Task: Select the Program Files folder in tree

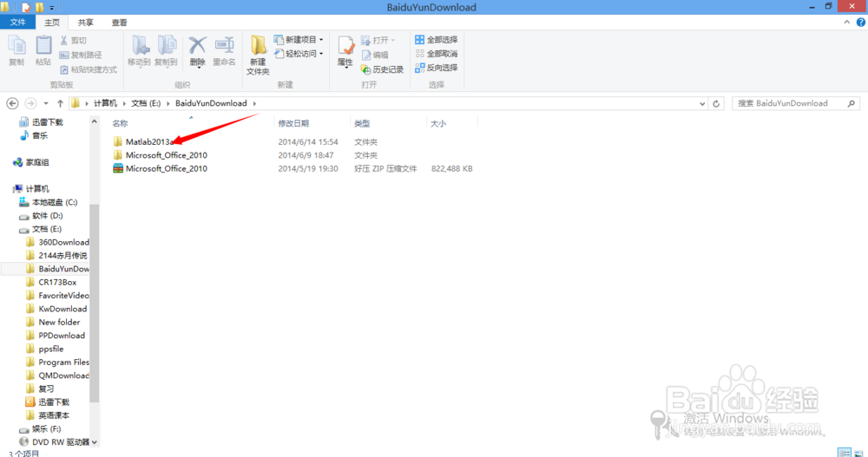Action: click(57, 362)
